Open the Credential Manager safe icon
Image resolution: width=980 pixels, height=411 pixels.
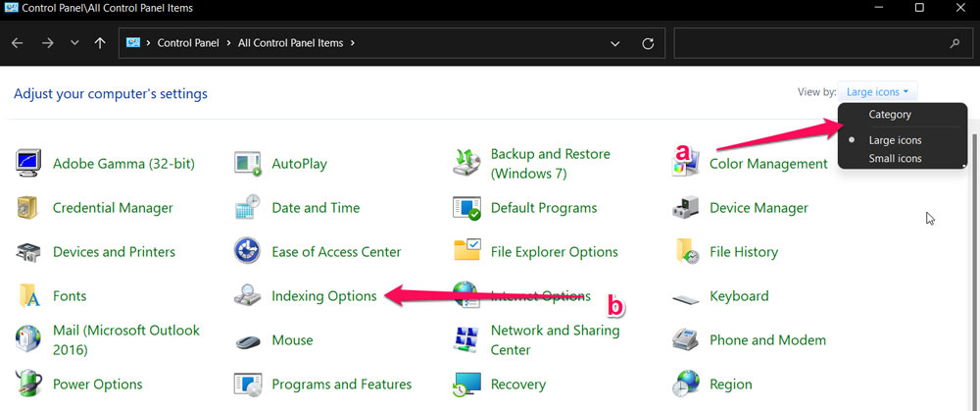tap(28, 207)
